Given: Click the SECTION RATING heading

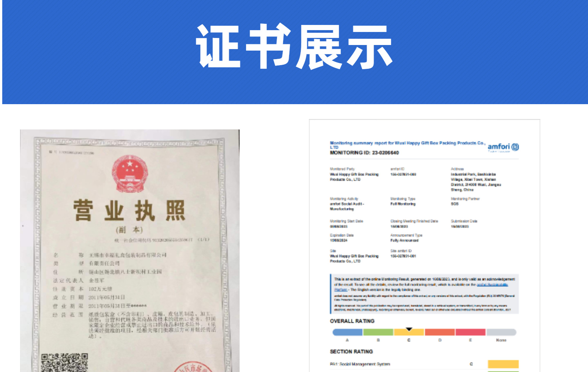Looking at the screenshot, I should [x=351, y=351].
